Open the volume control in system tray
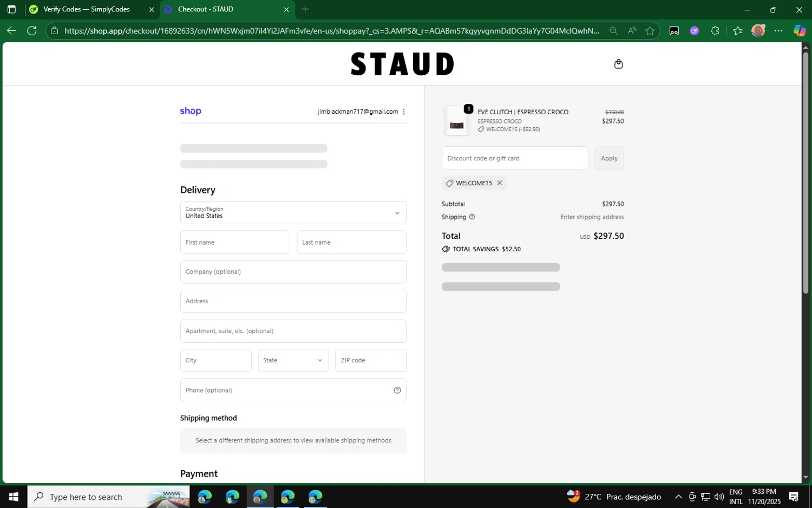Image resolution: width=812 pixels, height=508 pixels. coord(719,497)
